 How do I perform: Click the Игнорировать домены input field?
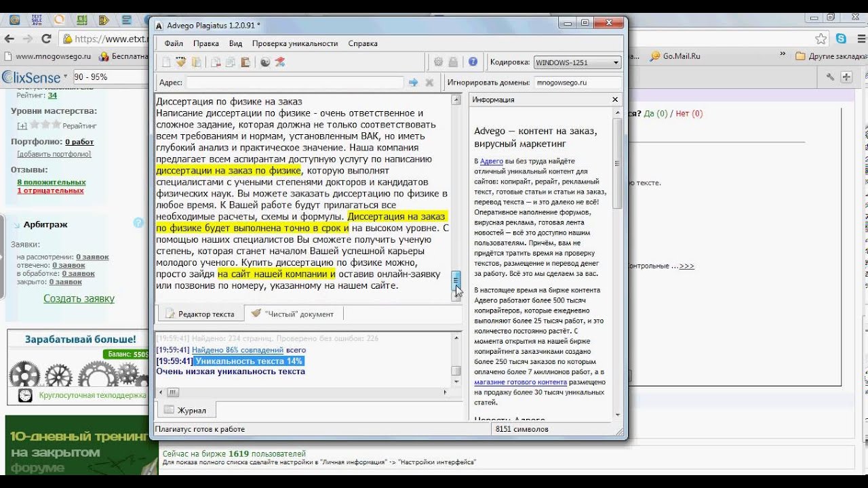[577, 83]
